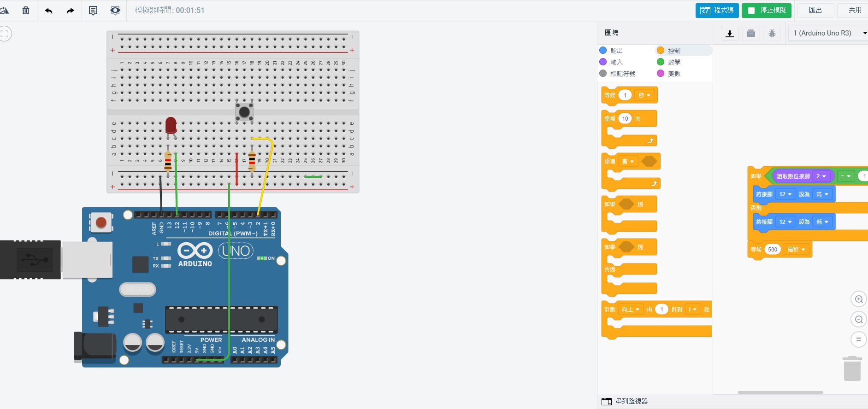Click the horizontal scrollbar below the blocks workspace
This screenshot has height=409, width=868.
780,392
